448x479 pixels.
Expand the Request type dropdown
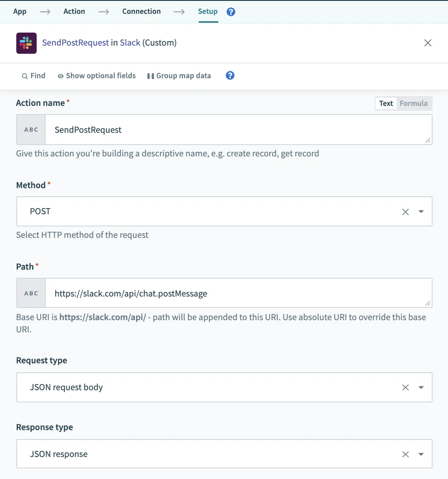coord(421,388)
